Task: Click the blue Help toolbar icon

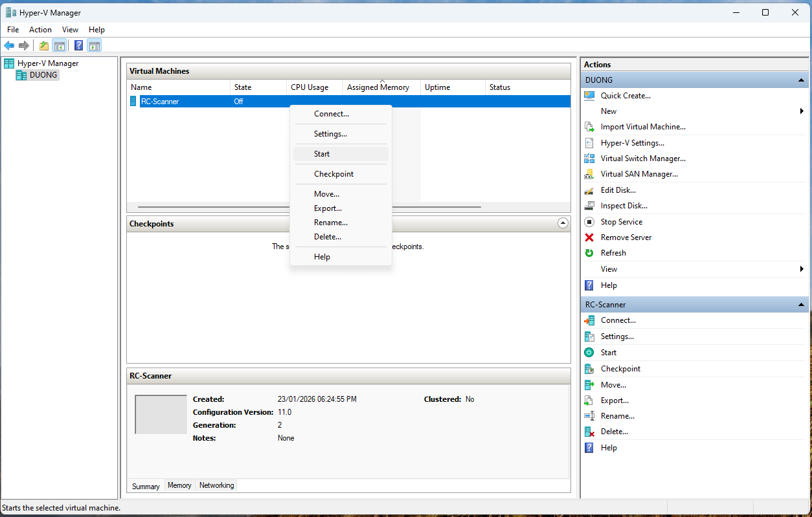Action: (79, 45)
